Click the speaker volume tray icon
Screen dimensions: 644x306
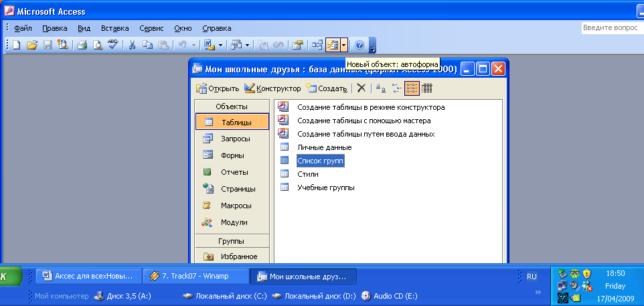click(574, 285)
